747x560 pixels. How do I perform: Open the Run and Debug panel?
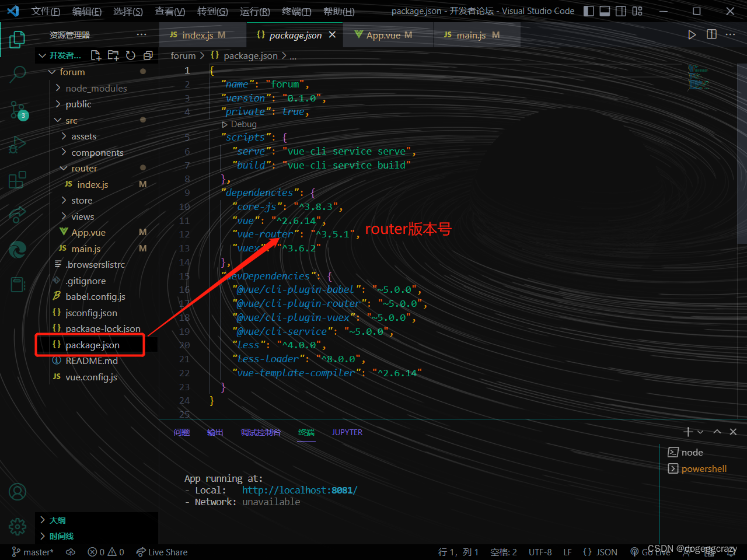17,145
